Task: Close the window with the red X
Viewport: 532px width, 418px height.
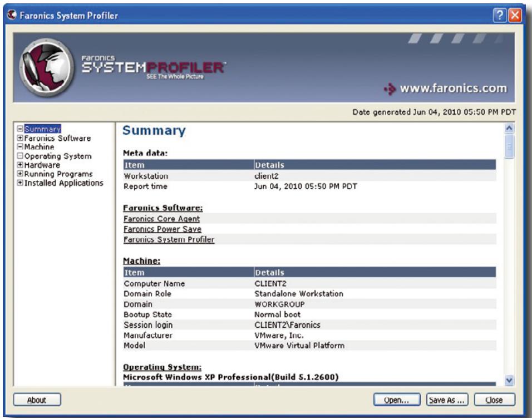Action: 515,15
